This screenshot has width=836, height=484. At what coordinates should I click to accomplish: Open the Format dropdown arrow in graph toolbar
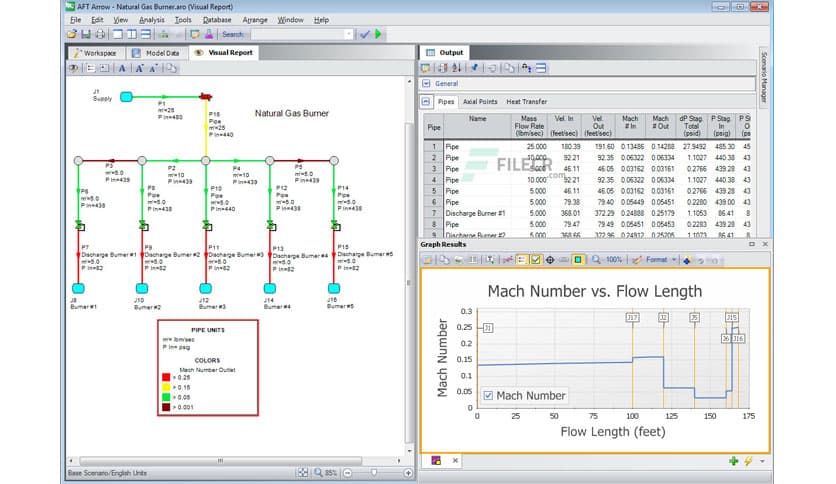pos(674,260)
